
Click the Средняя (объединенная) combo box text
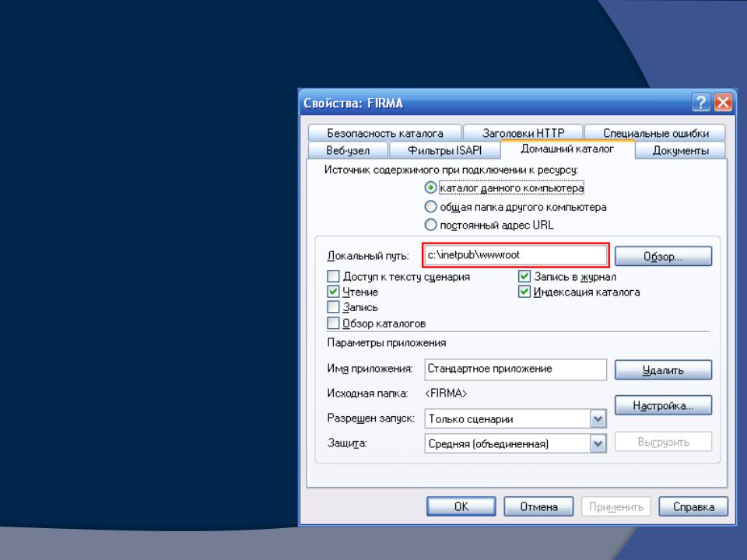click(x=489, y=444)
